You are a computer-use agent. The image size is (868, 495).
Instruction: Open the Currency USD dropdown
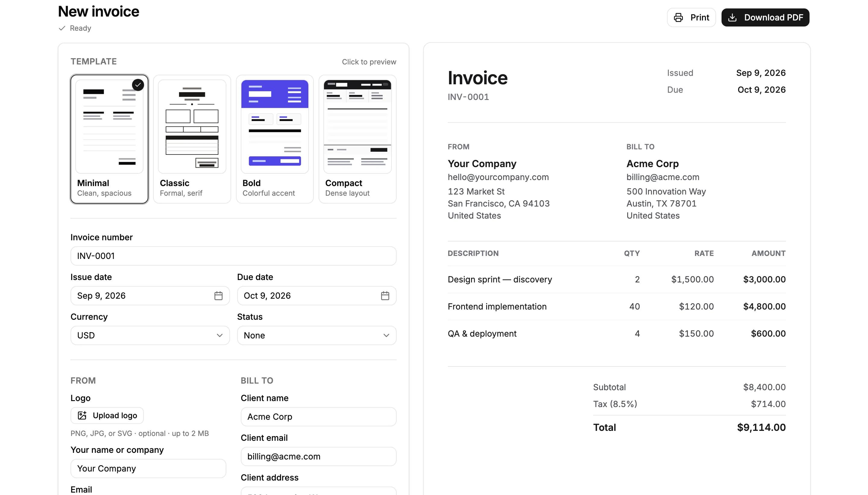150,335
